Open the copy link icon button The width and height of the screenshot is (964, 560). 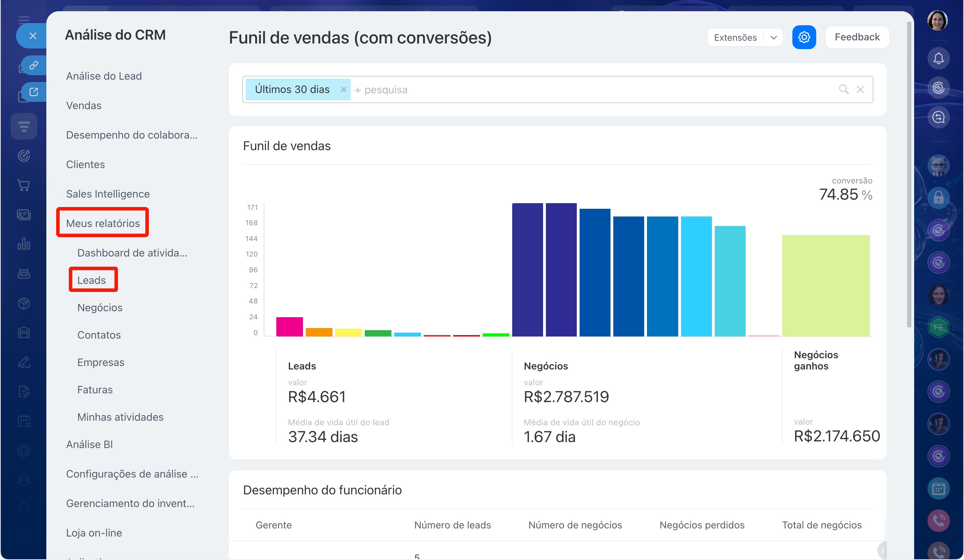pos(34,65)
